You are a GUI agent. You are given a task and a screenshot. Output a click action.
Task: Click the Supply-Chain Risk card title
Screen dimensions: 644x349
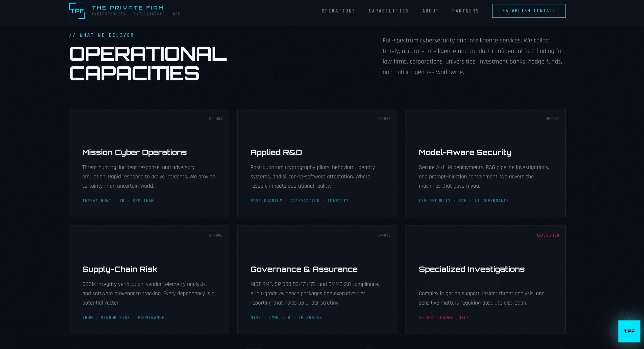[x=120, y=269]
